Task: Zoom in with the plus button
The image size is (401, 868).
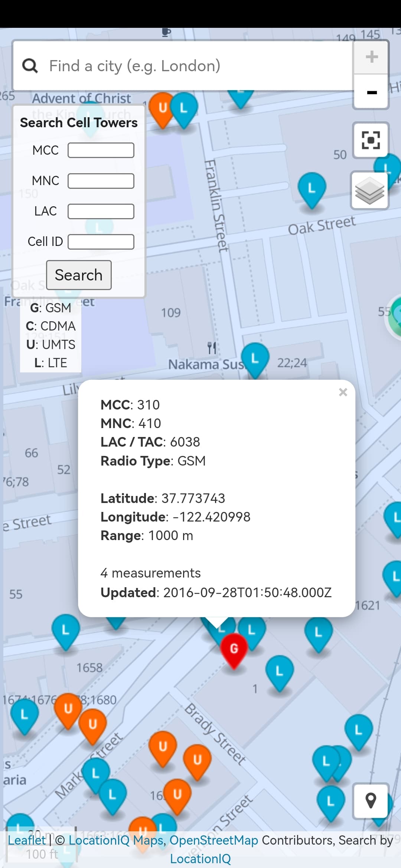Action: tap(371, 57)
